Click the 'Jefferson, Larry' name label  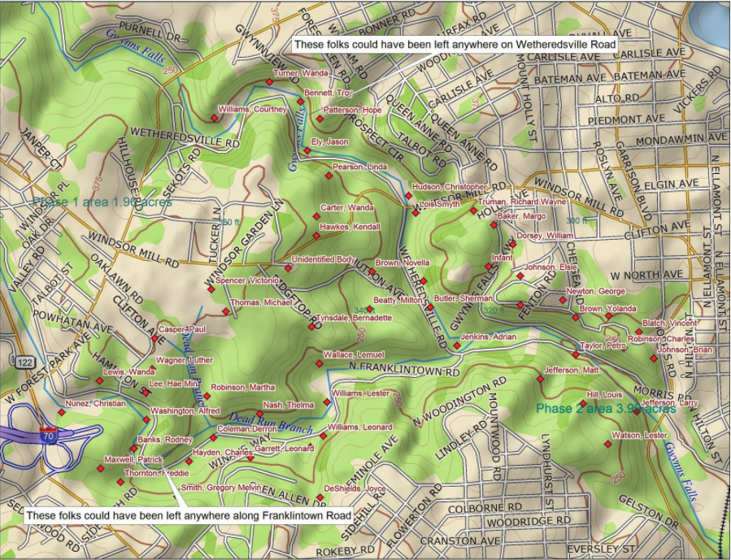669,402
